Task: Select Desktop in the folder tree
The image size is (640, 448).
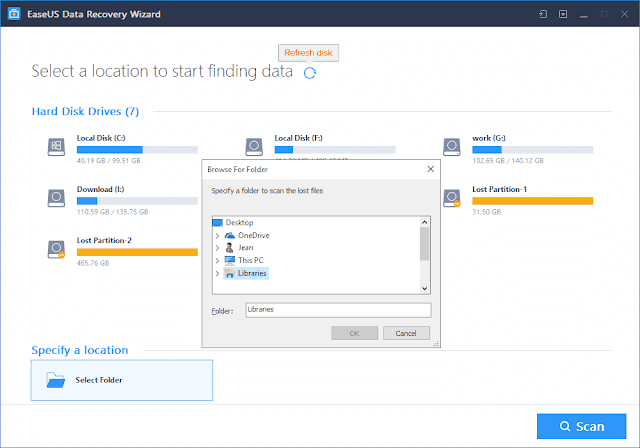Action: [239, 223]
